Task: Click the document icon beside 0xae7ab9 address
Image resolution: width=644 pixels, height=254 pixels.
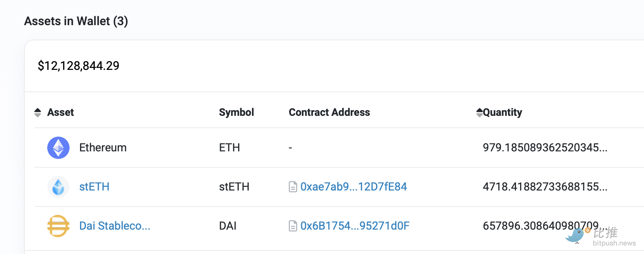Action: [293, 187]
